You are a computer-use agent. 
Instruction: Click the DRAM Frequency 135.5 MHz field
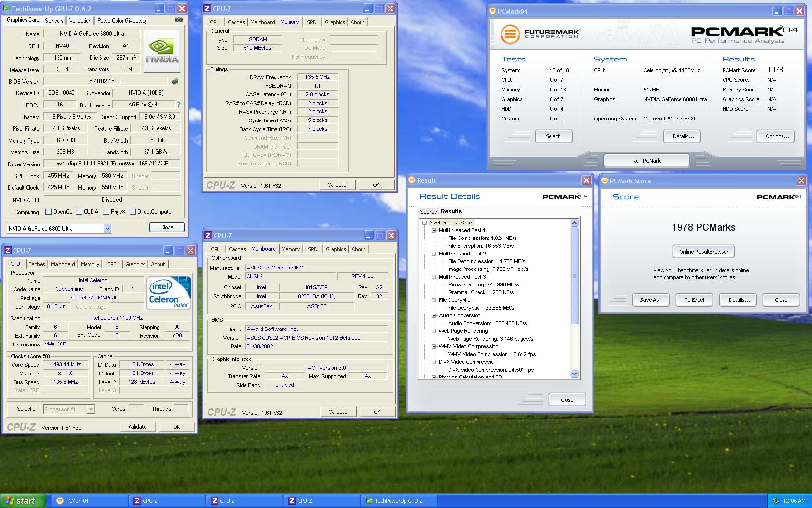[317, 77]
